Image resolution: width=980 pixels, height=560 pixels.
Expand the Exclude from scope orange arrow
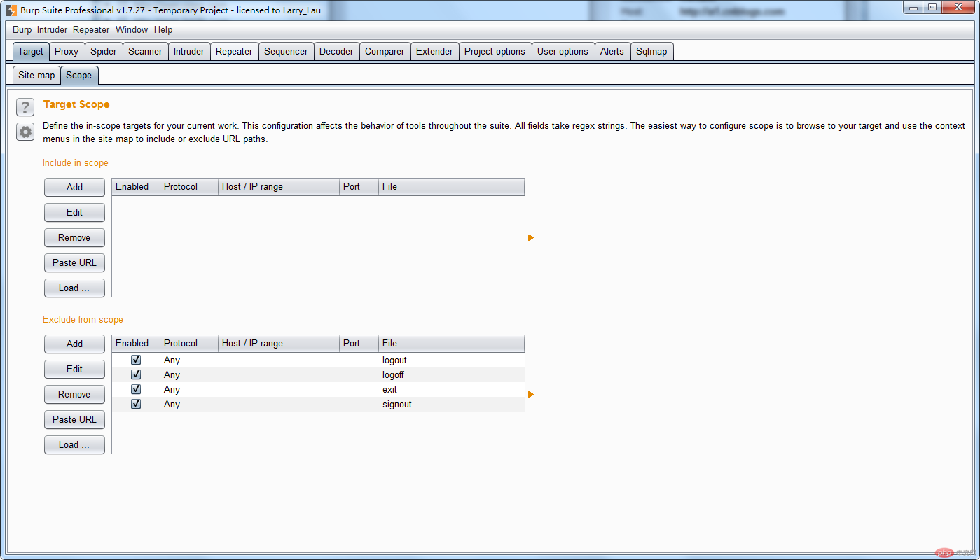(531, 395)
